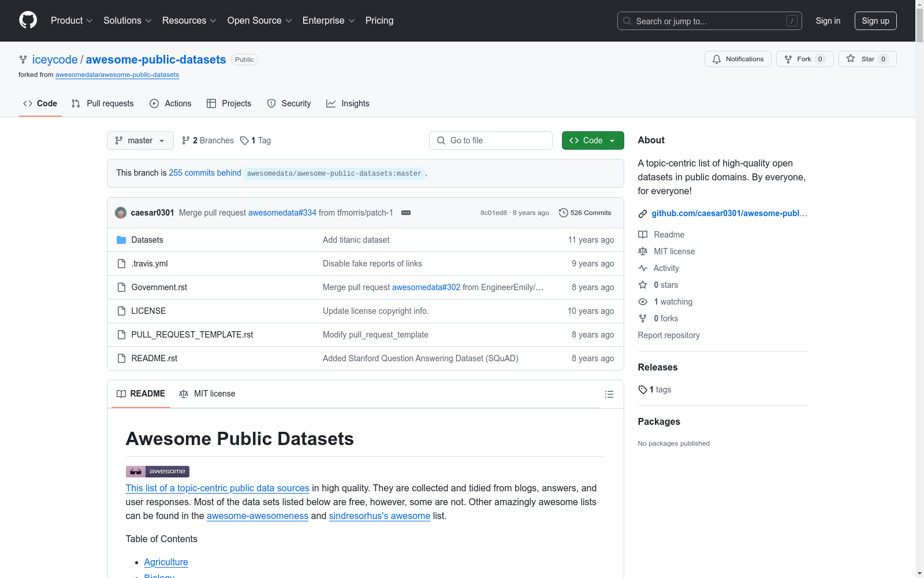Open the awesomedata#302 pull request link
Image resolution: width=924 pixels, height=578 pixels.
pos(426,287)
